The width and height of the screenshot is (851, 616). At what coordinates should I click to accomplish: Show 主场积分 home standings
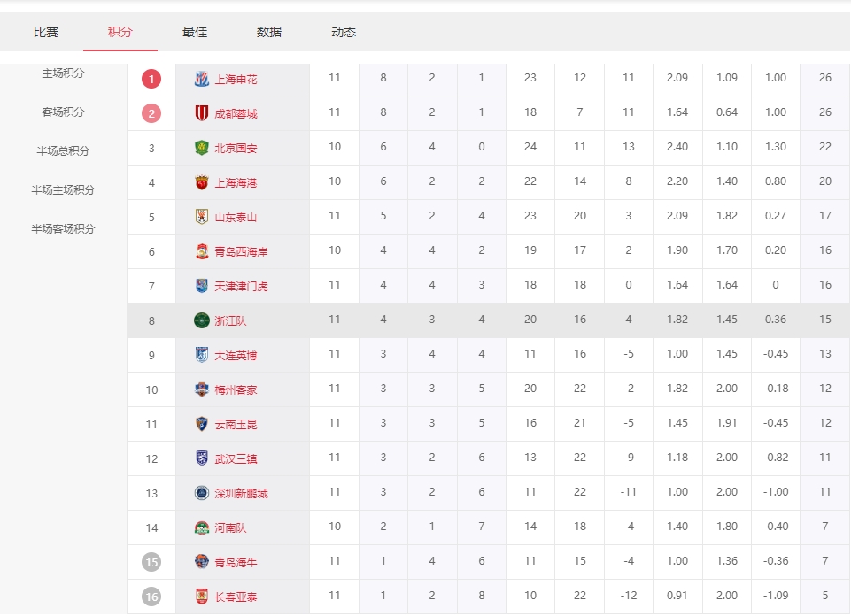(x=63, y=73)
